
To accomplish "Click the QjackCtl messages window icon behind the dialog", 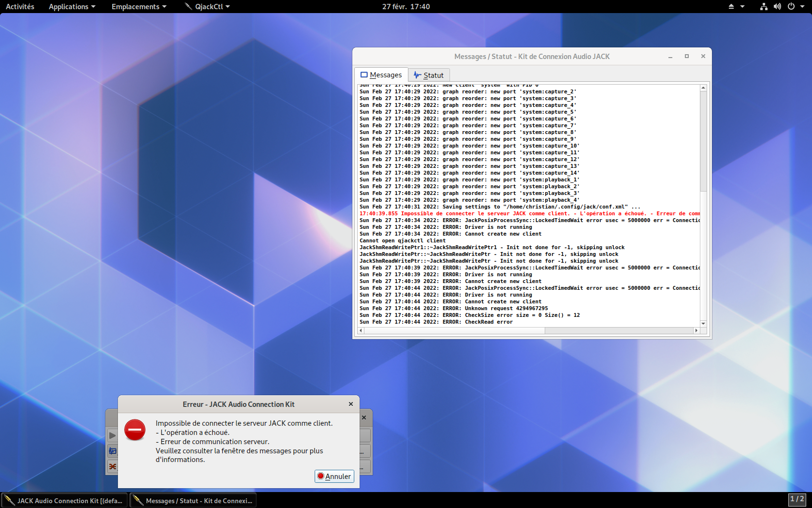I will (112, 451).
